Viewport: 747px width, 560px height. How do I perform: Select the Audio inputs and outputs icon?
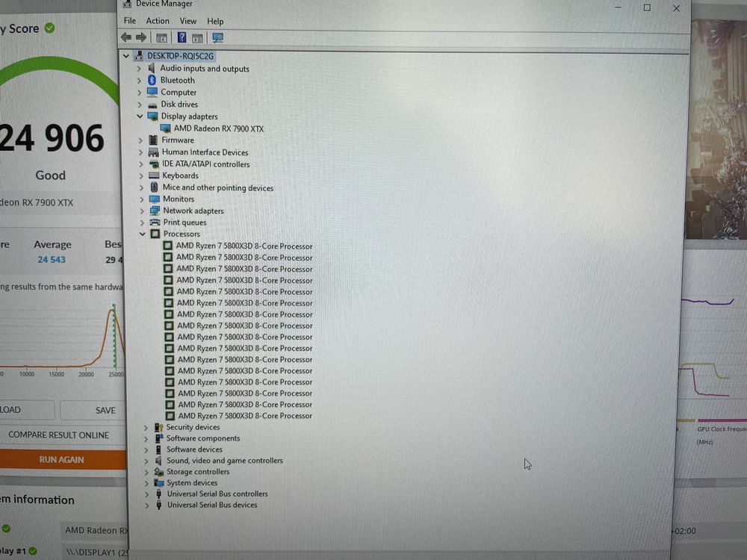pyautogui.click(x=152, y=68)
